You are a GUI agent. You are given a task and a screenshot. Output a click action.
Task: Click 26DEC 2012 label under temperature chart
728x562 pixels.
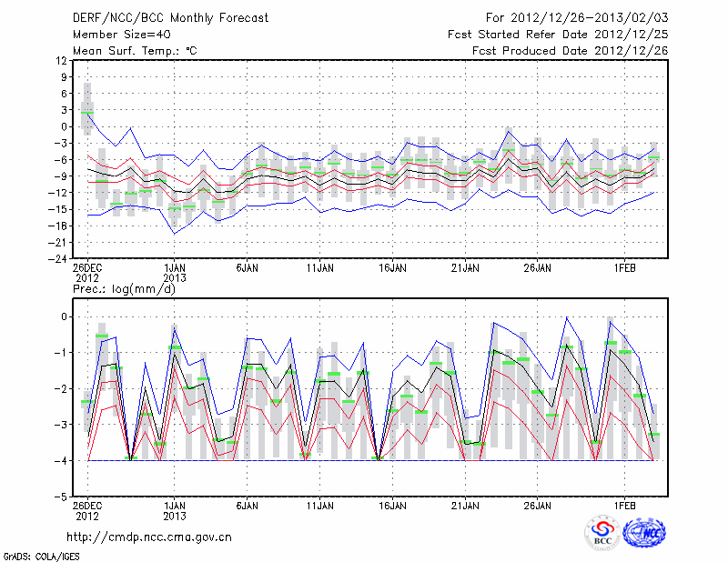click(87, 273)
